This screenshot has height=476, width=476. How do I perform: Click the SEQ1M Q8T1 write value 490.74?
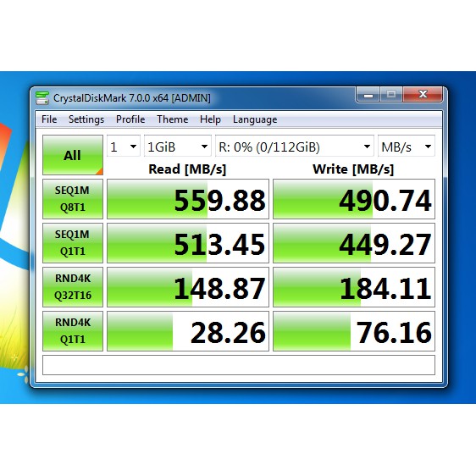[x=354, y=199]
